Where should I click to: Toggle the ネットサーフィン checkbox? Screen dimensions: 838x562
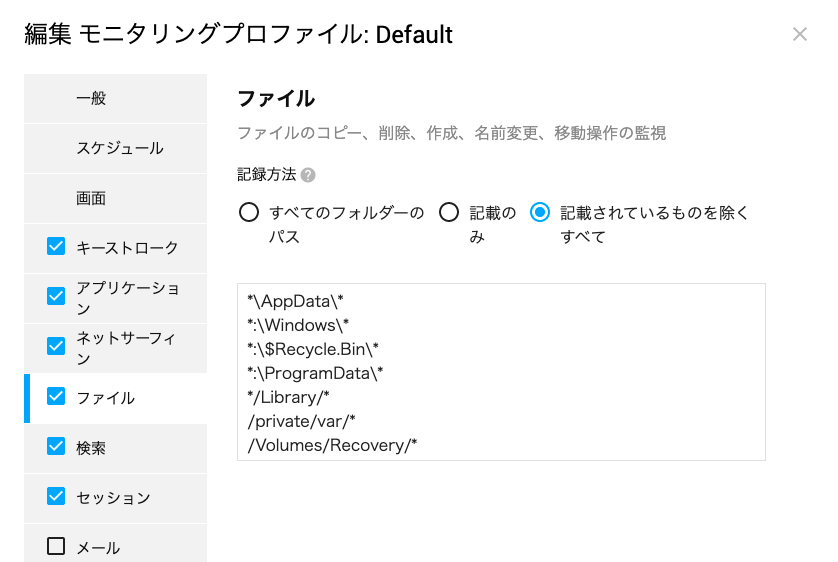56,346
